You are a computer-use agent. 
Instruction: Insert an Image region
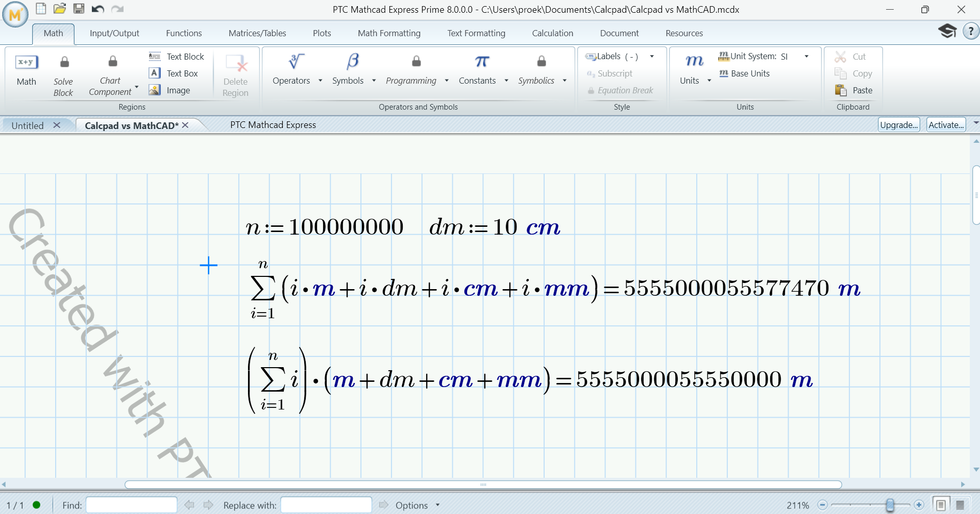170,90
